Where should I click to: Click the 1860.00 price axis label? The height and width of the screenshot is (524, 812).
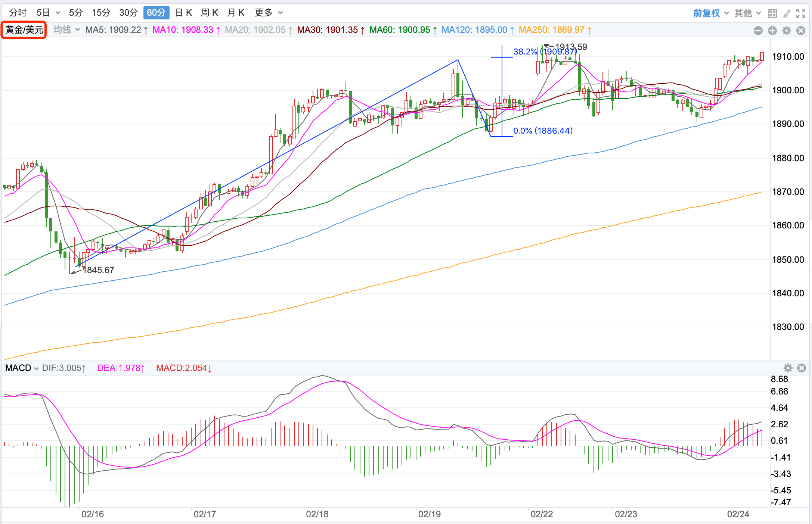click(x=788, y=225)
